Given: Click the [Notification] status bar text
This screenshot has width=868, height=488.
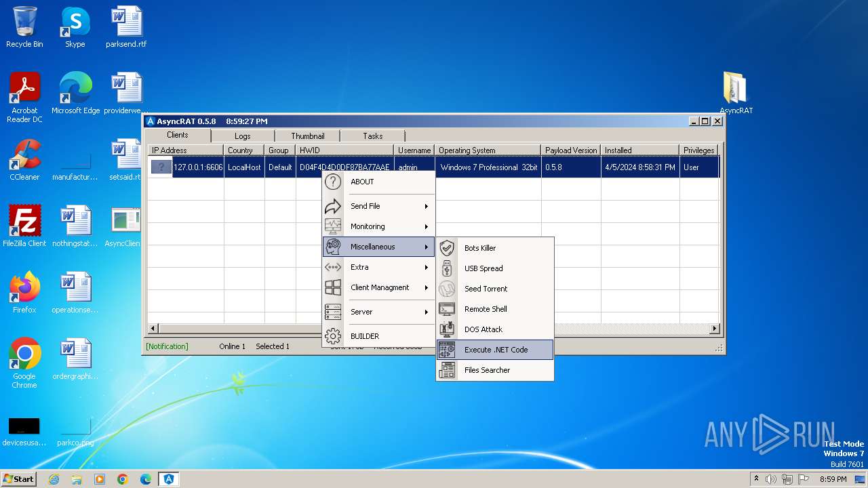Looking at the screenshot, I should 167,346.
